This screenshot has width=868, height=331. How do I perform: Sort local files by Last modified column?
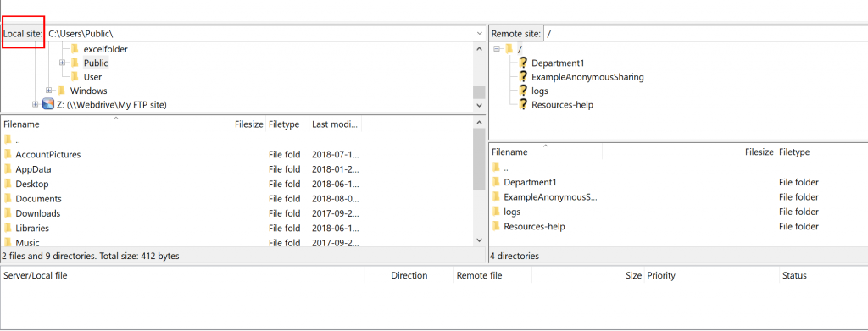(x=336, y=124)
